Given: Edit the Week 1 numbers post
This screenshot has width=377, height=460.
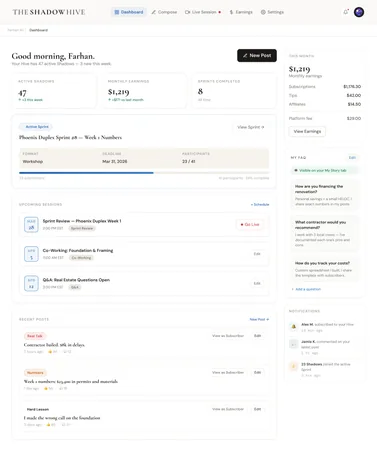Looking at the screenshot, I should pyautogui.click(x=257, y=372).
